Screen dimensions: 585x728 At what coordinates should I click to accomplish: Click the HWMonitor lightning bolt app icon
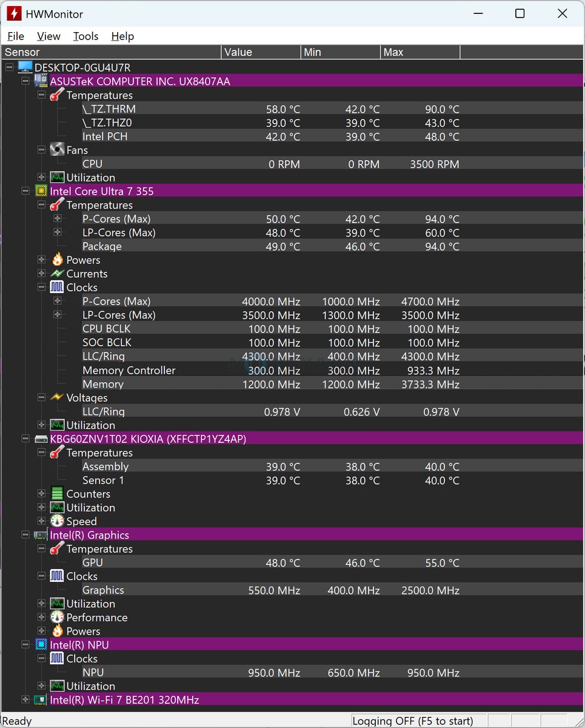14,13
